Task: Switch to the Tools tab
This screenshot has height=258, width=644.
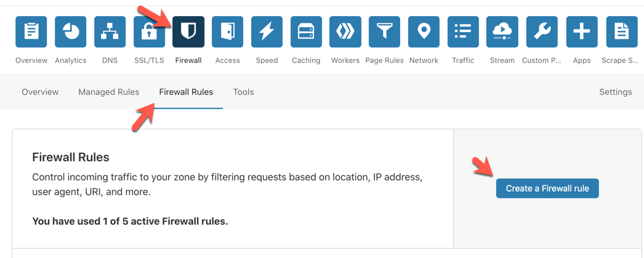Action: tap(243, 92)
